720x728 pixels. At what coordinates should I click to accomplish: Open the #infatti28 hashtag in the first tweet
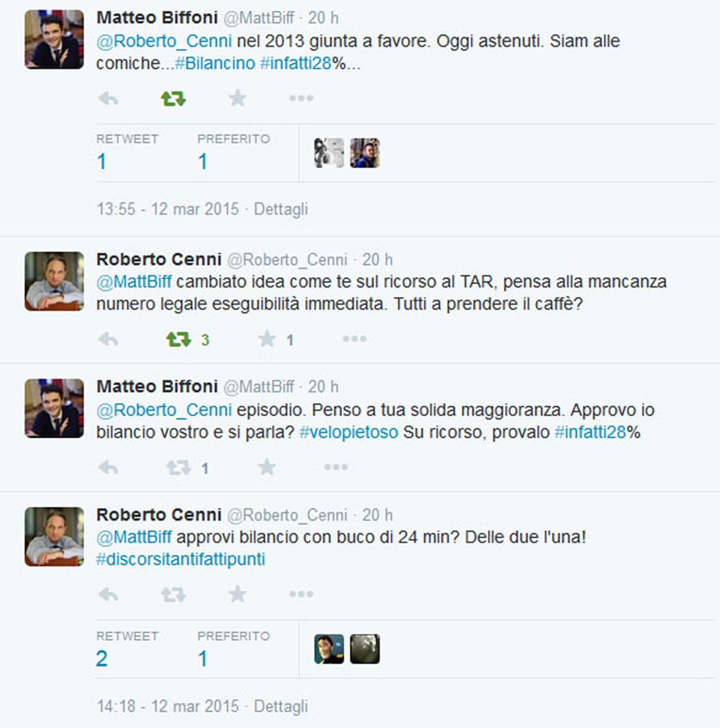[x=296, y=64]
